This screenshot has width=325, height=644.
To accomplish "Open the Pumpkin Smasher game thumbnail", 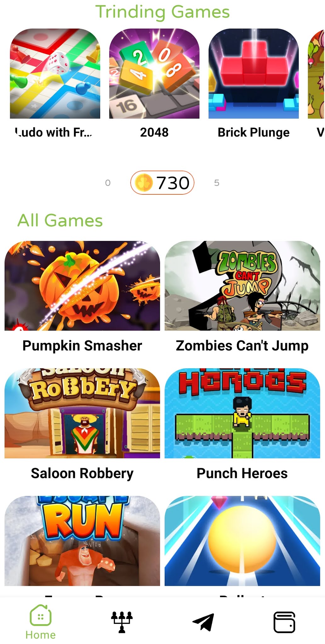I will (82, 286).
